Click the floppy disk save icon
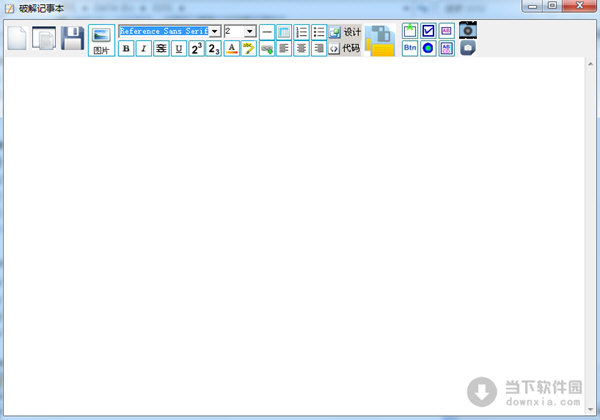The width and height of the screenshot is (600, 420). (73, 39)
